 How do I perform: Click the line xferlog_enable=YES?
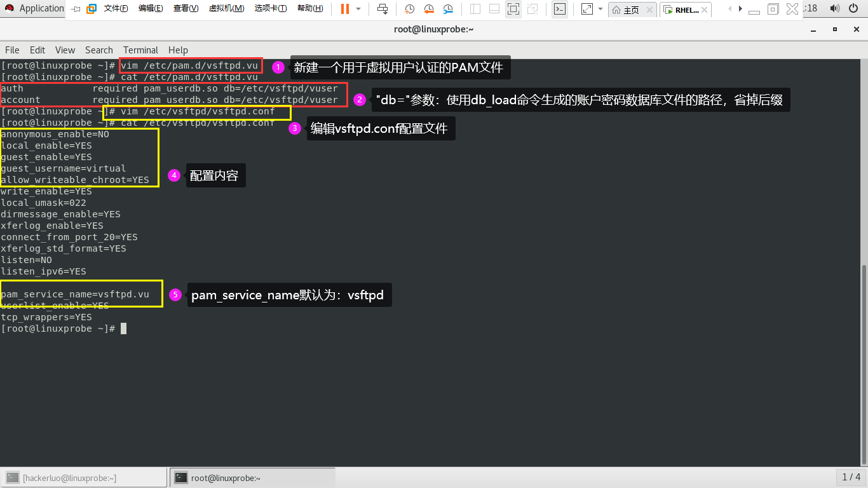52,226
